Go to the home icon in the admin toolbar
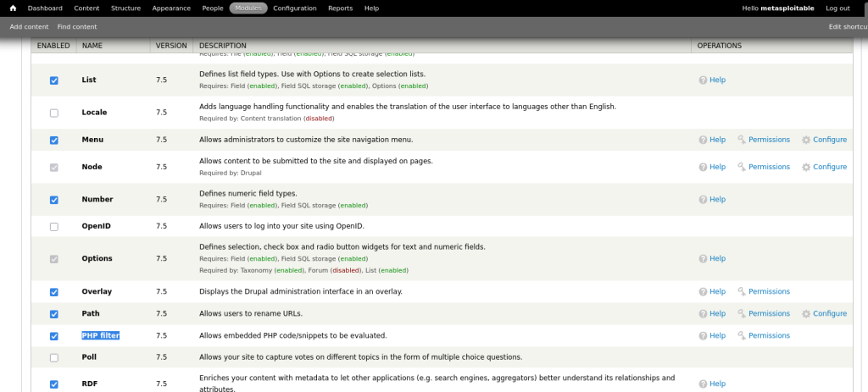The image size is (868, 392). 14,8
